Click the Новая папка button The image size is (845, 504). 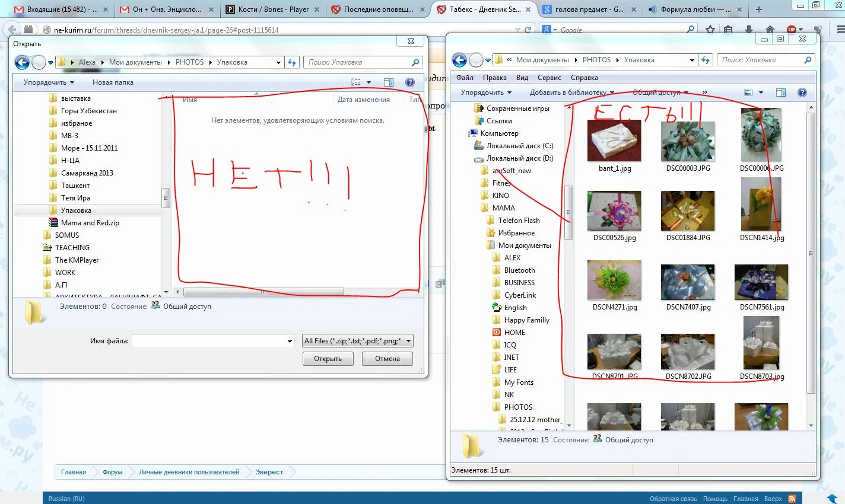coord(113,82)
